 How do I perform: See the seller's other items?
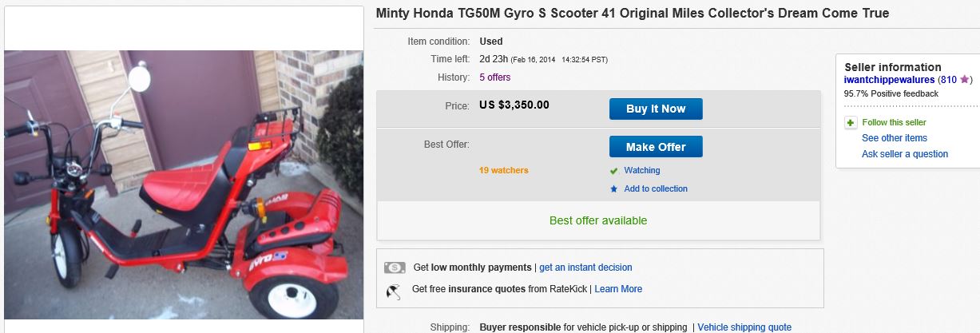(894, 138)
